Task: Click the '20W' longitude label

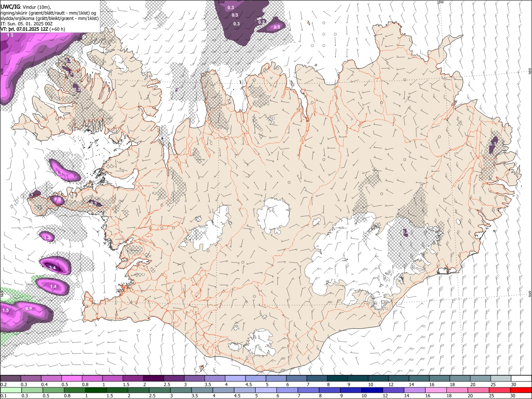Action: (x=221, y=2)
